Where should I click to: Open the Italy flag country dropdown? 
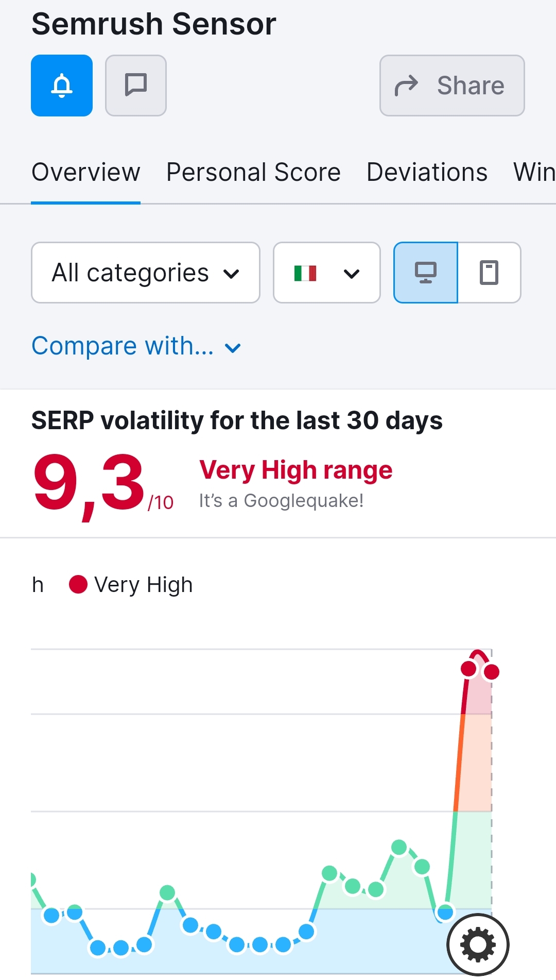click(327, 273)
